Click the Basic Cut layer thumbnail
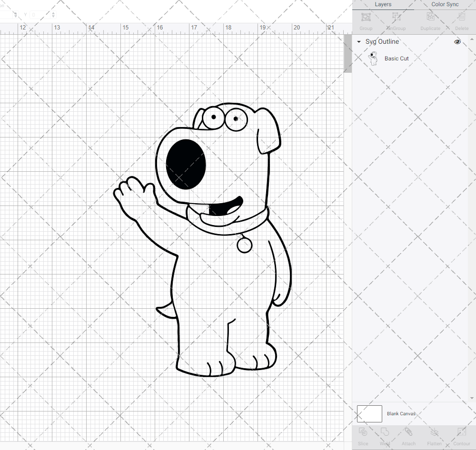476x450 pixels. [x=374, y=58]
